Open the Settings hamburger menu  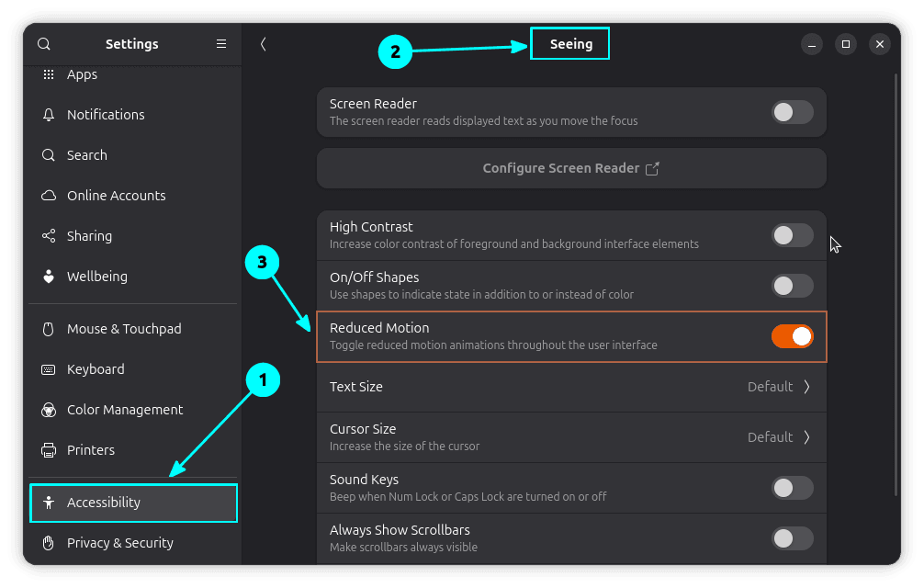[221, 44]
